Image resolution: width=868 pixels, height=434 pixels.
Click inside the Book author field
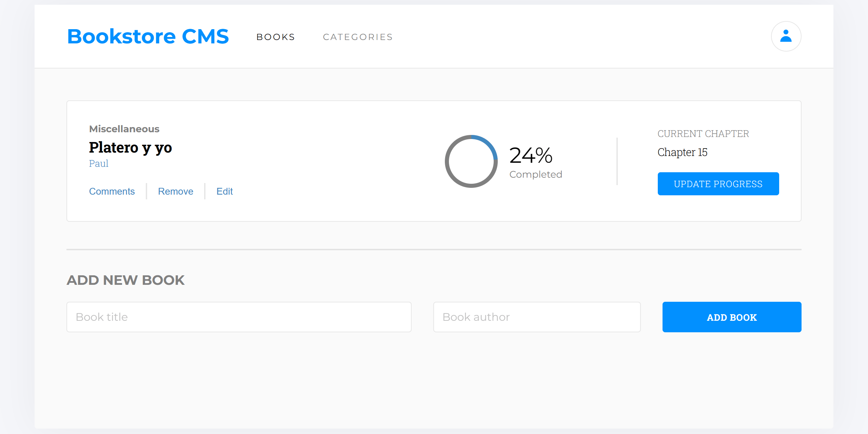(x=537, y=316)
